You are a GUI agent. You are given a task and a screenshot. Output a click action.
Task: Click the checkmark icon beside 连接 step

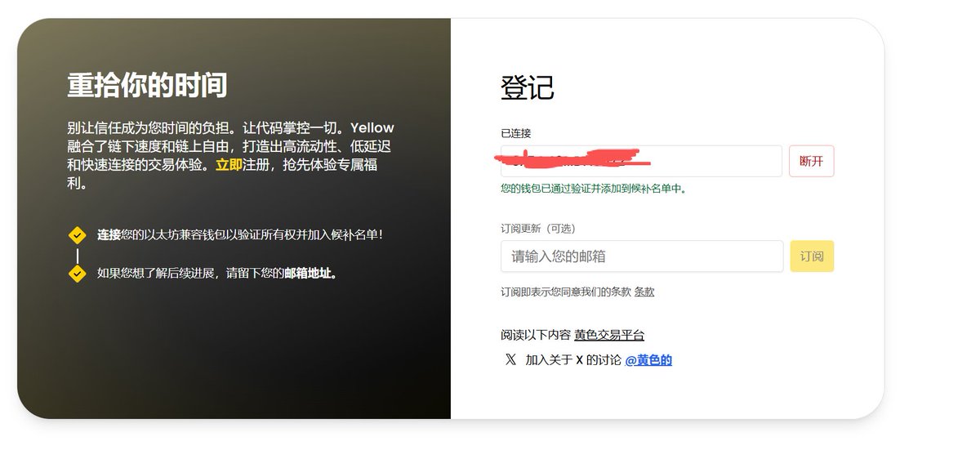pos(77,235)
